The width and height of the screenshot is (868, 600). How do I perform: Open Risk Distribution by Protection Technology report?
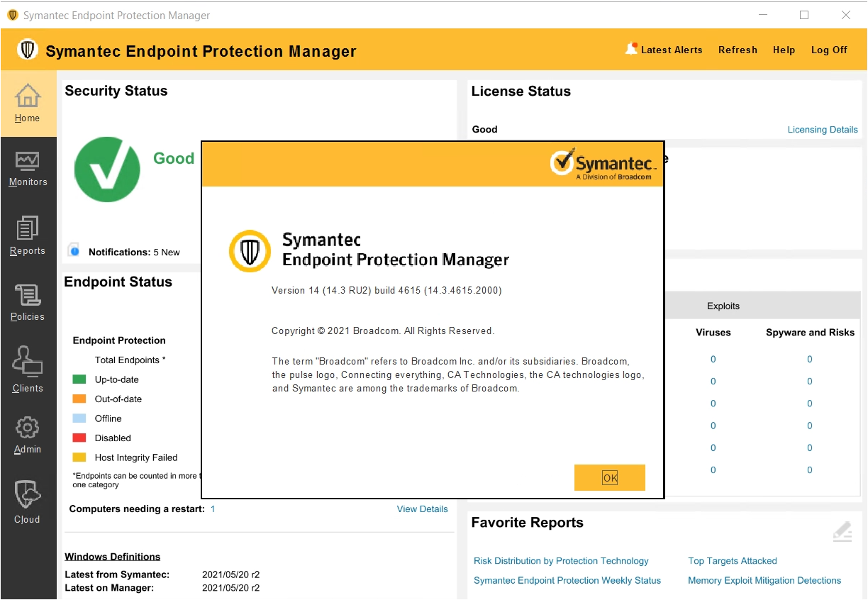[561, 561]
